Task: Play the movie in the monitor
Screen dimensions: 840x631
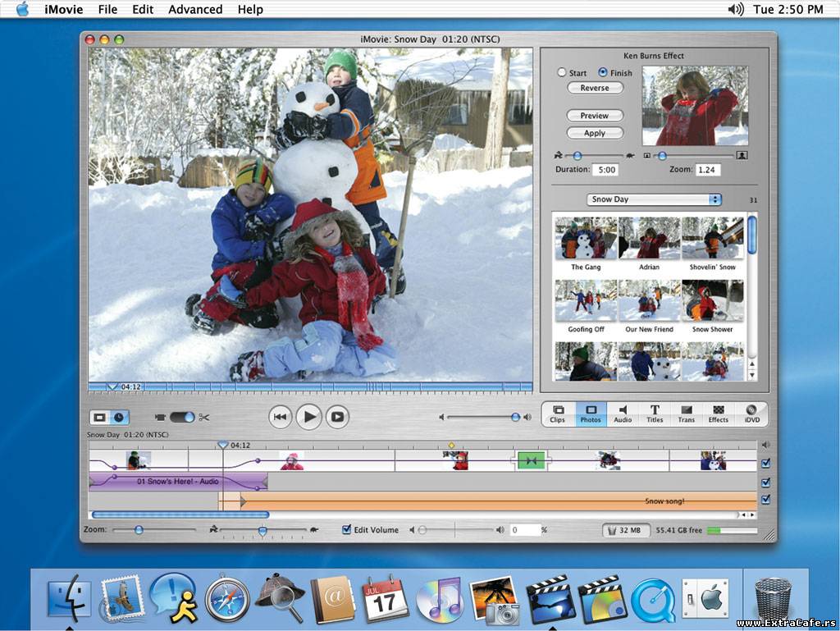Action: click(x=309, y=417)
